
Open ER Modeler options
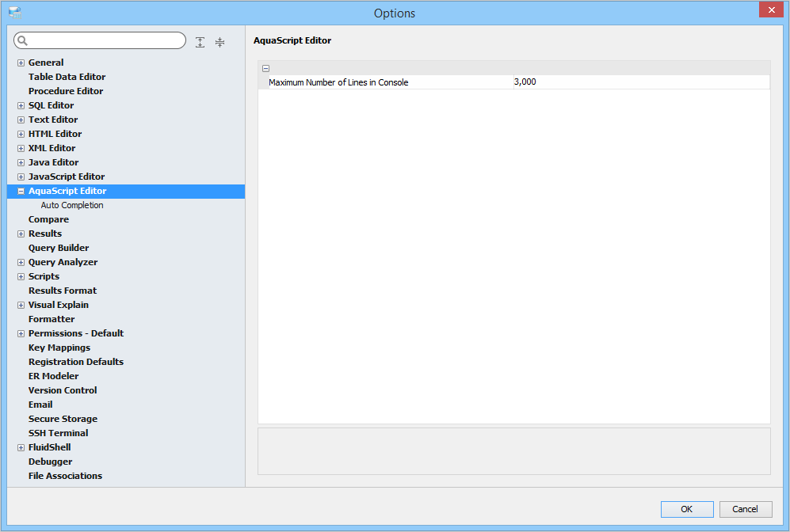[x=53, y=376]
